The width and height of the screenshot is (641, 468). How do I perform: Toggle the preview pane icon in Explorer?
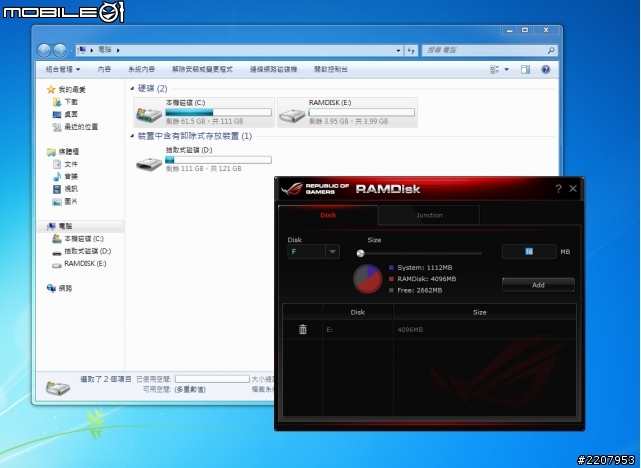coord(525,69)
